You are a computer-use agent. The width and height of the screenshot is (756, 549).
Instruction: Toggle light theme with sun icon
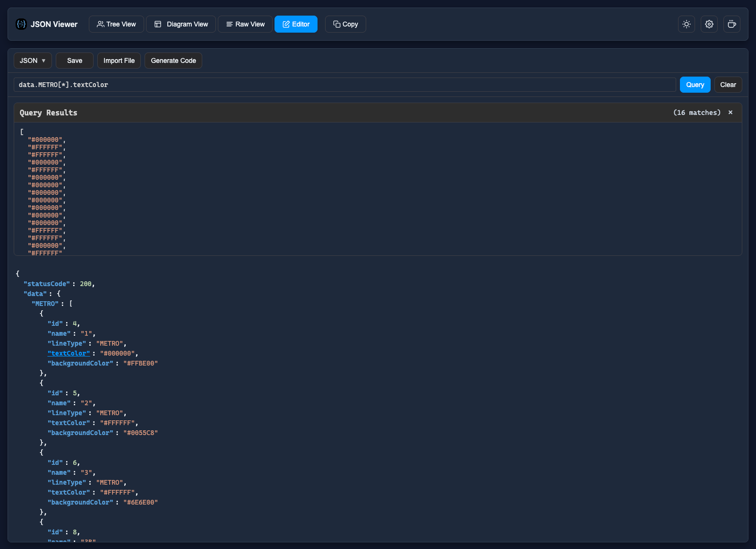click(687, 24)
